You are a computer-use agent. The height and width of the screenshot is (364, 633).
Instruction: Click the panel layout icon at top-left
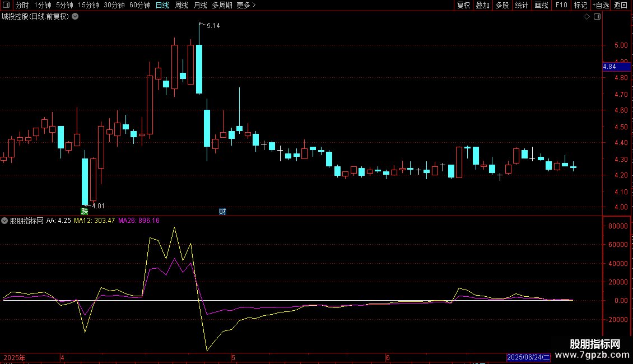(x=6, y=5)
